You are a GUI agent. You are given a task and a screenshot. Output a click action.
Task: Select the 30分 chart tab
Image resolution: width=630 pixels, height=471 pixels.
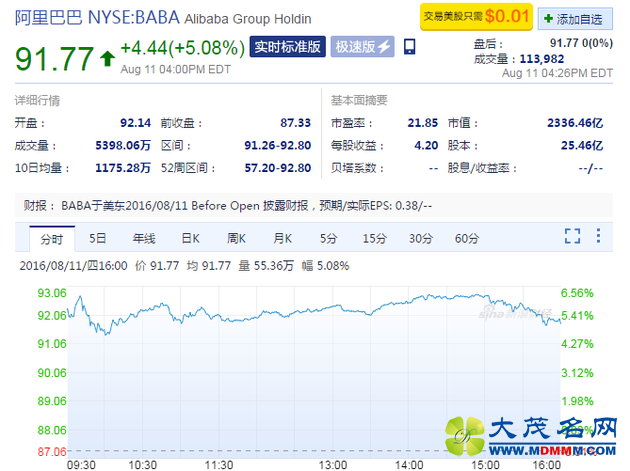tap(421, 238)
